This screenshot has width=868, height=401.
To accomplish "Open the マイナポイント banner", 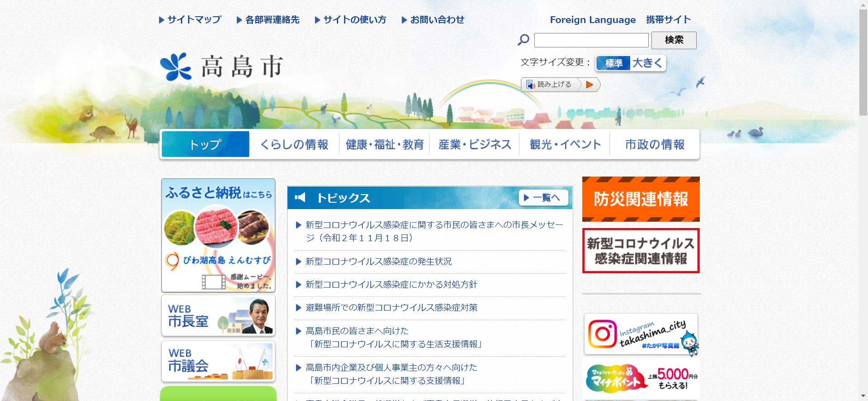I will tap(641, 378).
